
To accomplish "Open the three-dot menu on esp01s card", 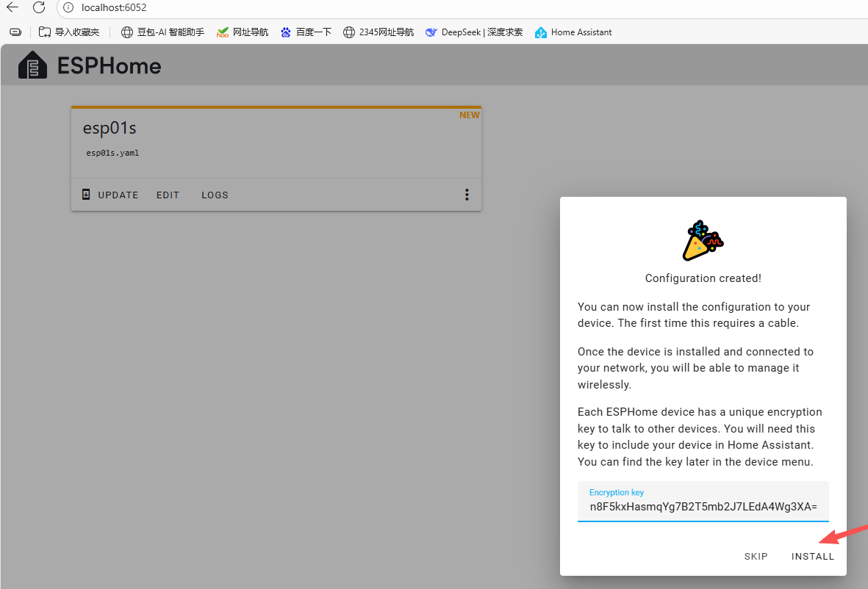I will (467, 195).
